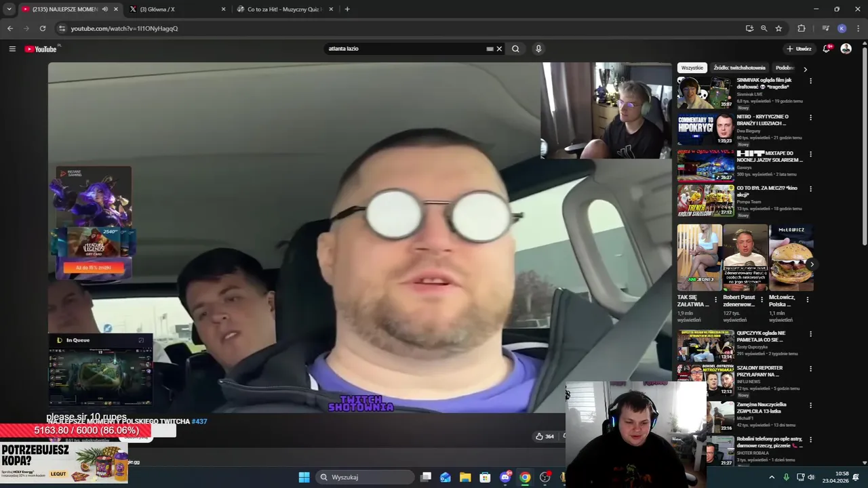868x488 pixels.
Task: Open options for QUPCZYYK video
Action: (x=810, y=334)
